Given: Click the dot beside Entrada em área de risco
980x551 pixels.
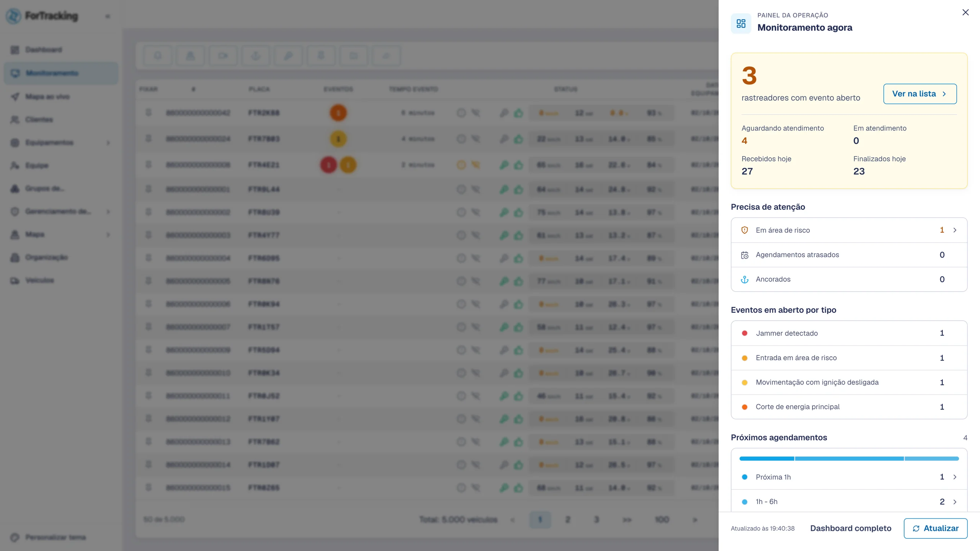Looking at the screenshot, I should [745, 358].
